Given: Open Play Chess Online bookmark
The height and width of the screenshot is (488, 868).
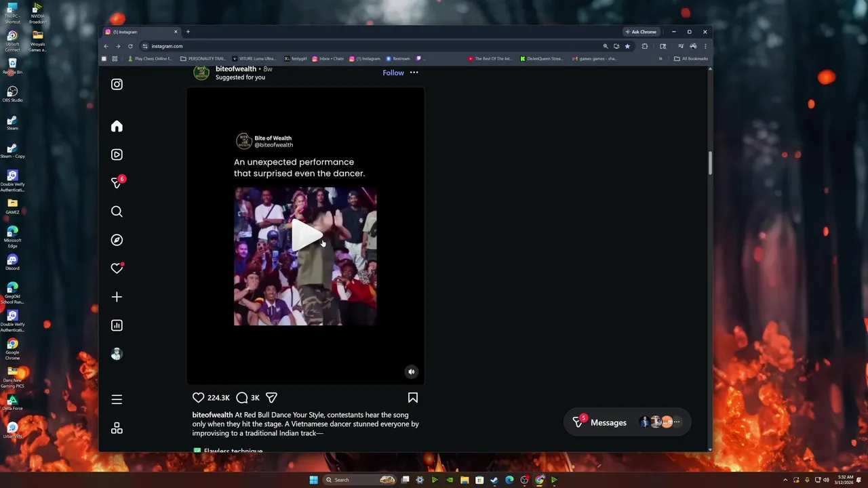Looking at the screenshot, I should 149,59.
